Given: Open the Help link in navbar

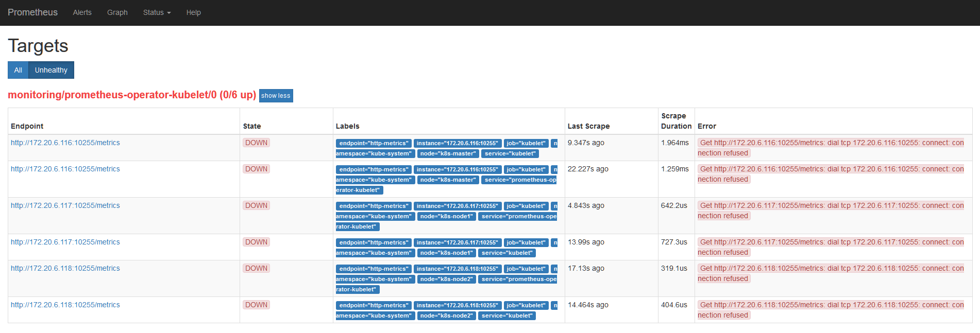Looking at the screenshot, I should click(193, 12).
